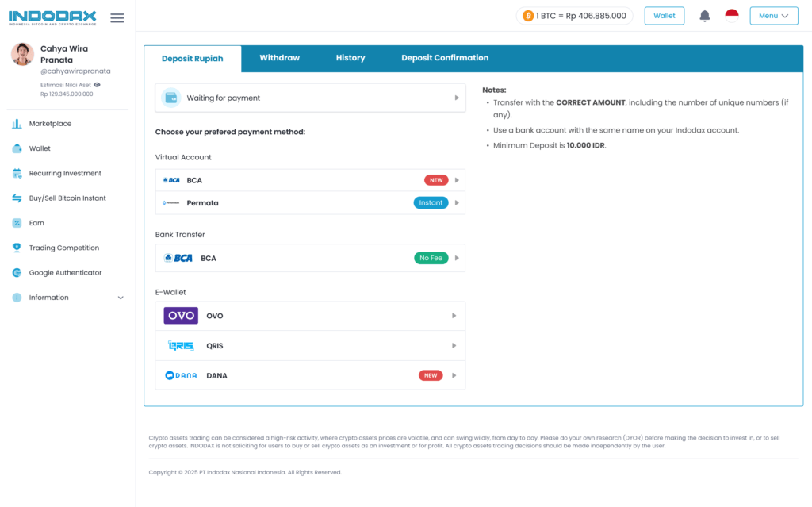
Task: Click the E-Wallet section heading
Action: pyautogui.click(x=170, y=293)
